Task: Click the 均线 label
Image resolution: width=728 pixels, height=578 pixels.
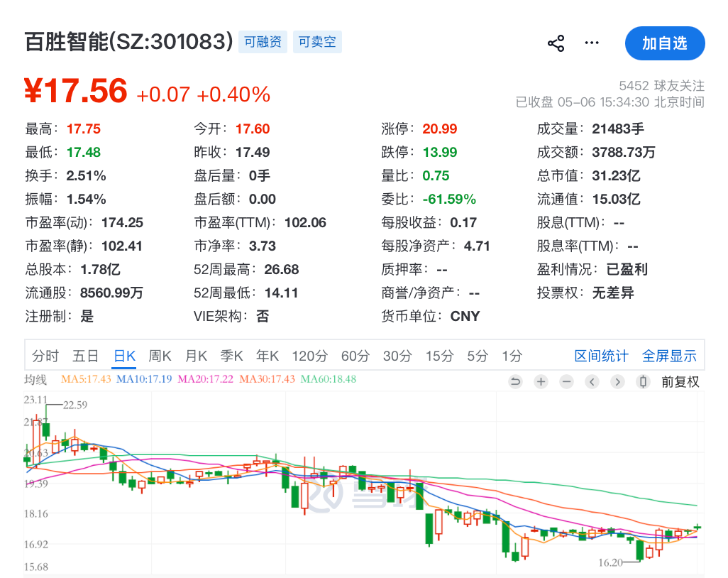Action: tap(35, 380)
